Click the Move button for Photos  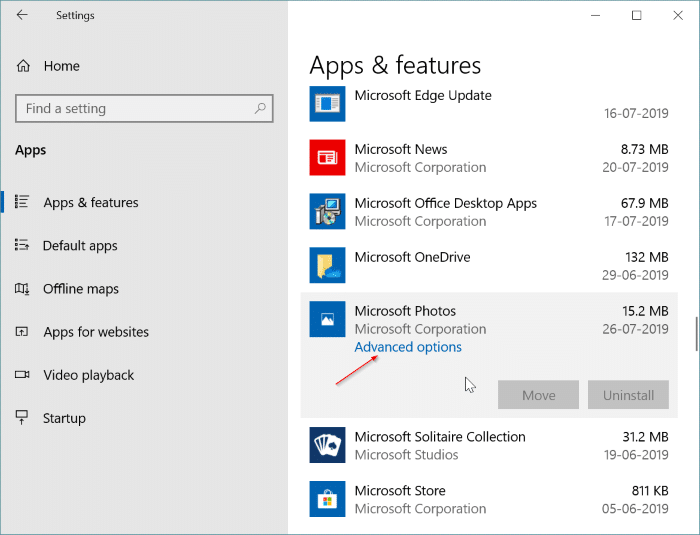tap(538, 395)
